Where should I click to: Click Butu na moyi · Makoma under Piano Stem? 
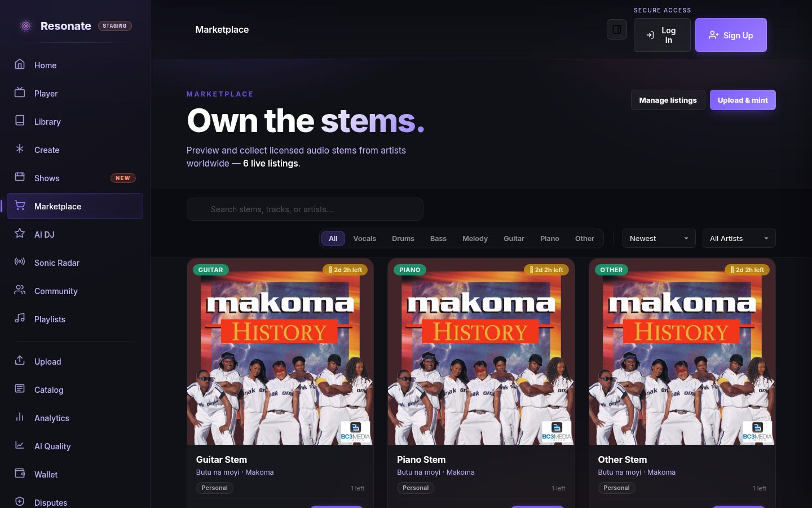coord(436,472)
